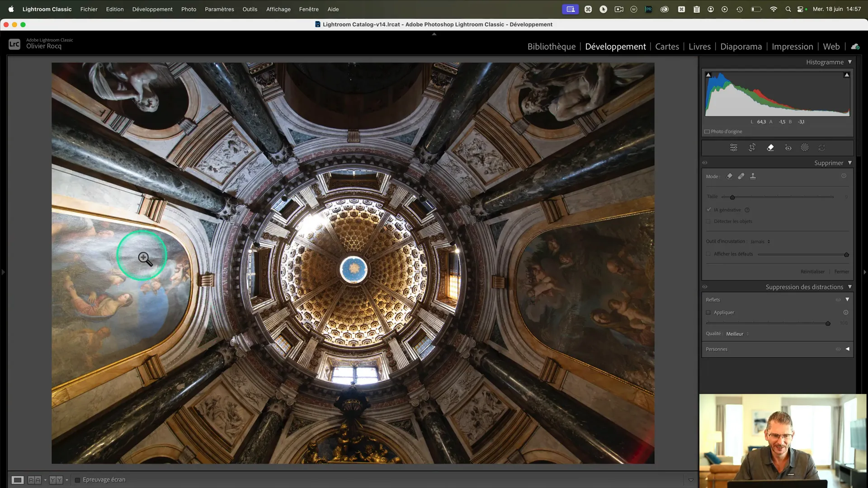This screenshot has width=868, height=488.
Task: Open the Fichier menu
Action: point(89,9)
